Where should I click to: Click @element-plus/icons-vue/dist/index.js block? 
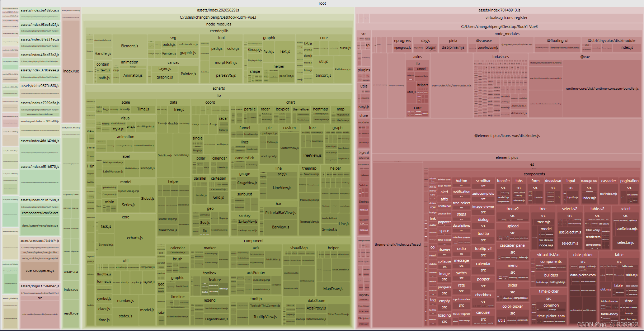[x=507, y=136]
